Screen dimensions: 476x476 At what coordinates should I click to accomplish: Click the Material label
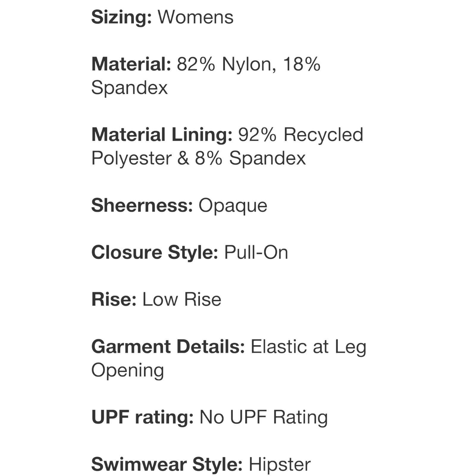tap(131, 64)
